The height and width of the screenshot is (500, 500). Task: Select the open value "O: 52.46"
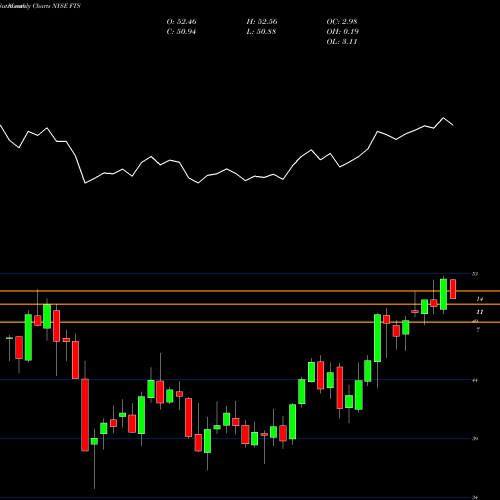tap(181, 22)
